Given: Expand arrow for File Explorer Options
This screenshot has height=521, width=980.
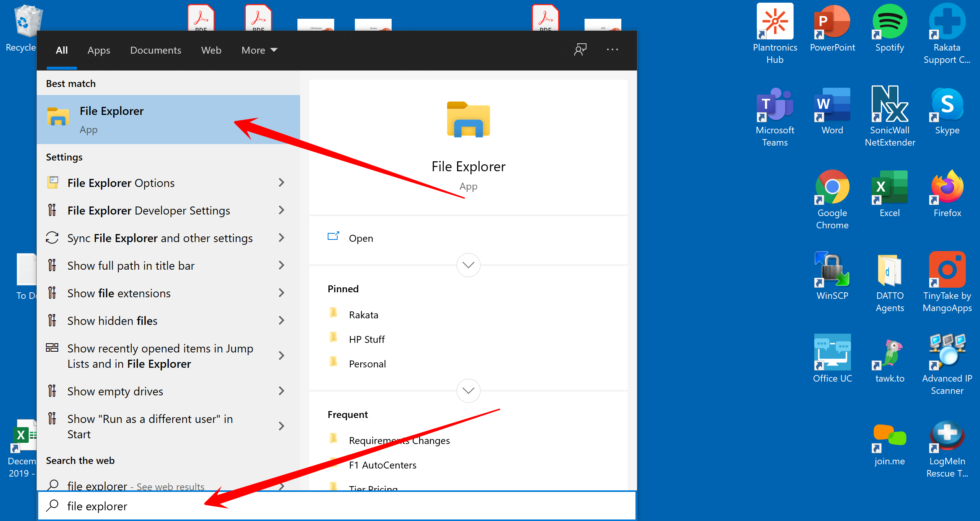Looking at the screenshot, I should (282, 183).
